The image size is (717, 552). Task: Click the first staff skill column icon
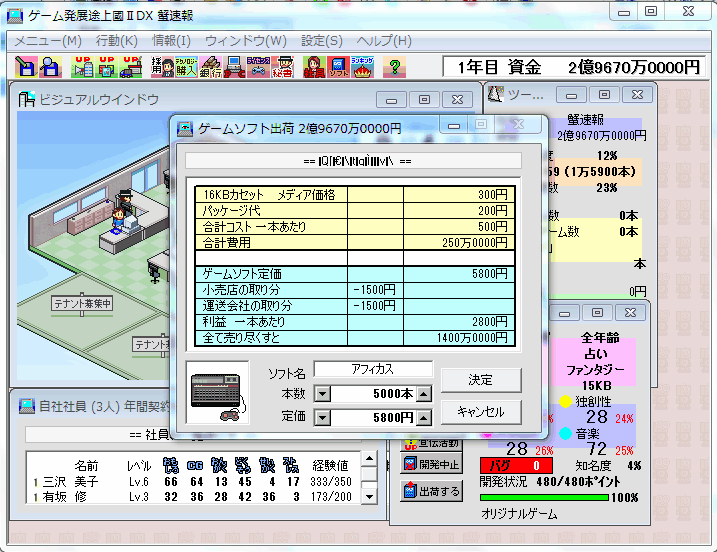[x=171, y=466]
